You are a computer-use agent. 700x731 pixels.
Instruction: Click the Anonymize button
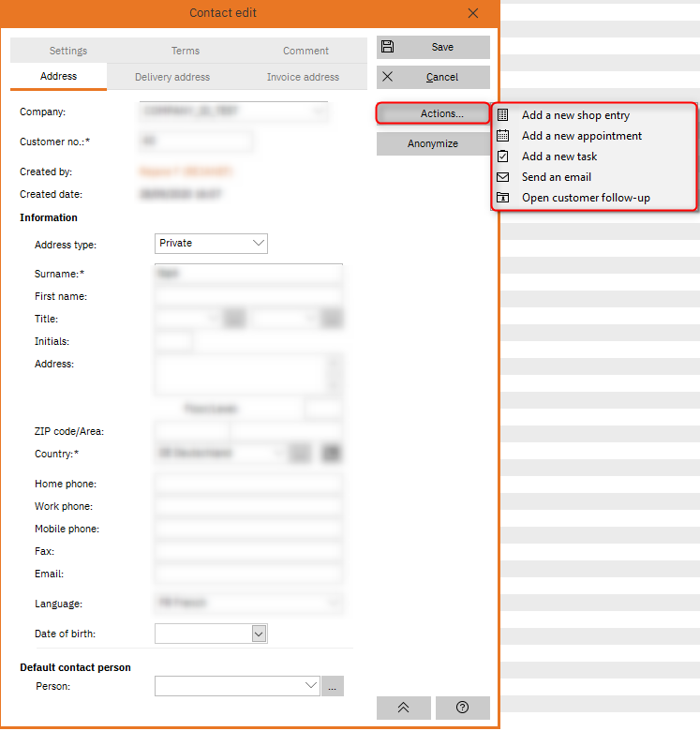[x=433, y=143]
